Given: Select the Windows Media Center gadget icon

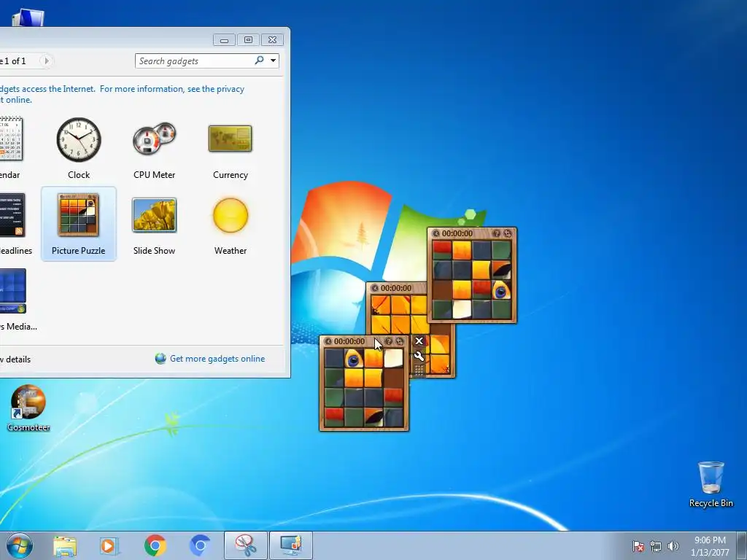Looking at the screenshot, I should coord(13,290).
